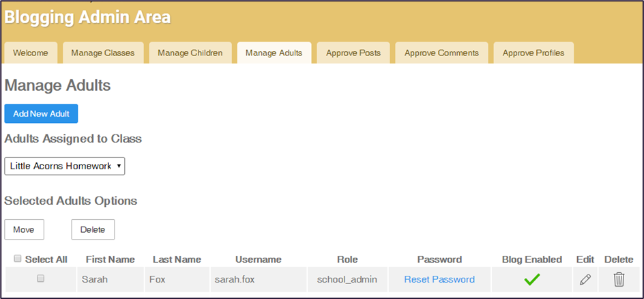644x299 pixels.
Task: Switch to the Approve Comments tab
Action: coord(441,53)
